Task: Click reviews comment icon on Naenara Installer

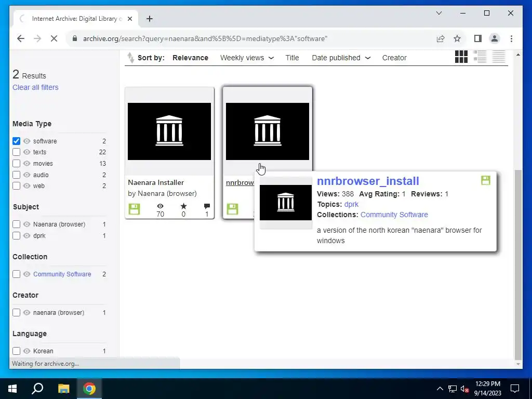Action: point(207,206)
